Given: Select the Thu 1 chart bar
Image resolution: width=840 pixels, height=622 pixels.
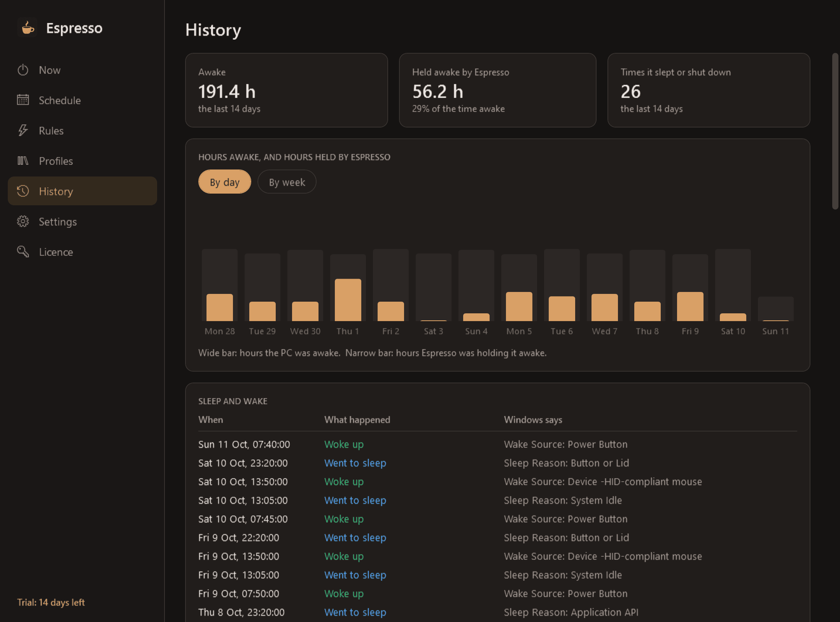Looking at the screenshot, I should 348,287.
